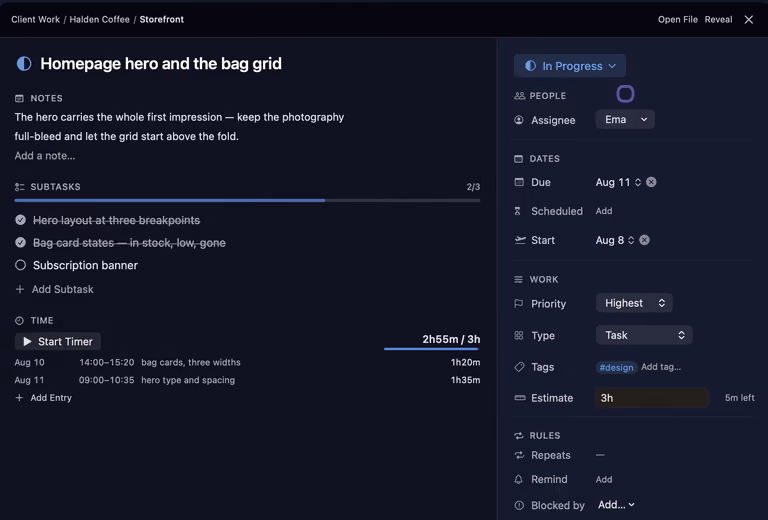Open the Assignee dropdown showing Ema

625,119
